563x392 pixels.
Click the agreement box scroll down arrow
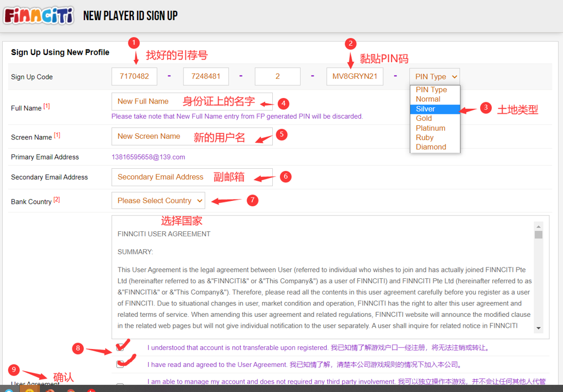538,328
